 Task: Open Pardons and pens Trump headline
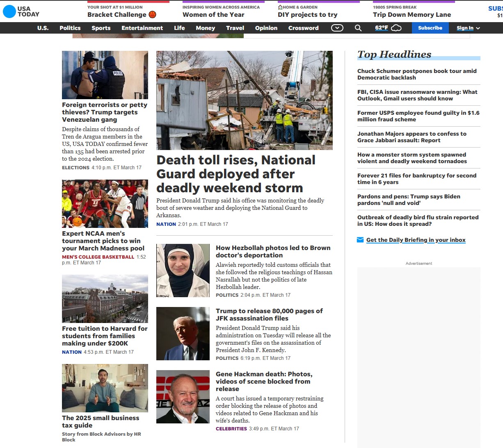point(409,200)
